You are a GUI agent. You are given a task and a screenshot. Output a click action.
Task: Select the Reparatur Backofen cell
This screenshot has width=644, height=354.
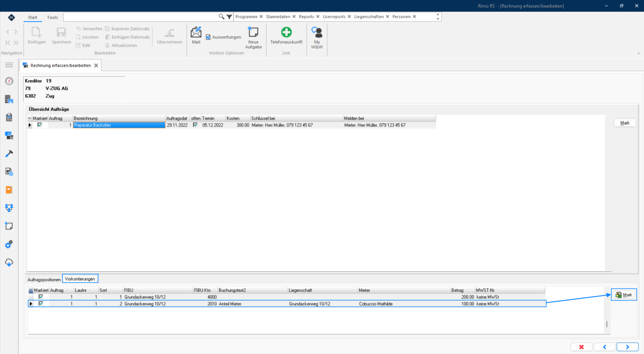(119, 125)
